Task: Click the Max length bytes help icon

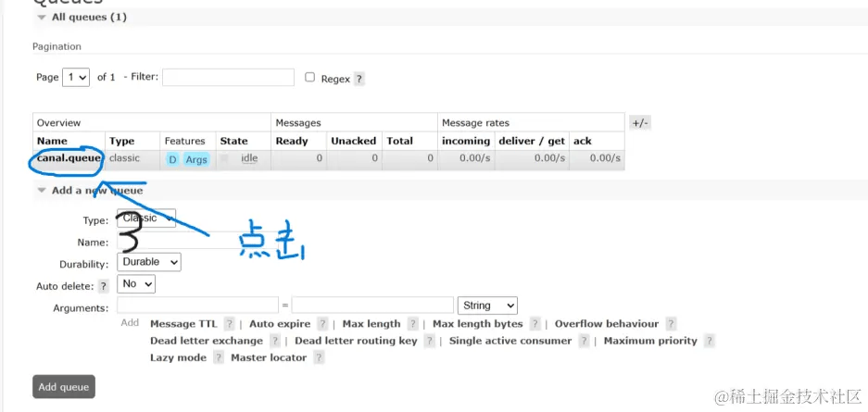Action: pos(535,325)
